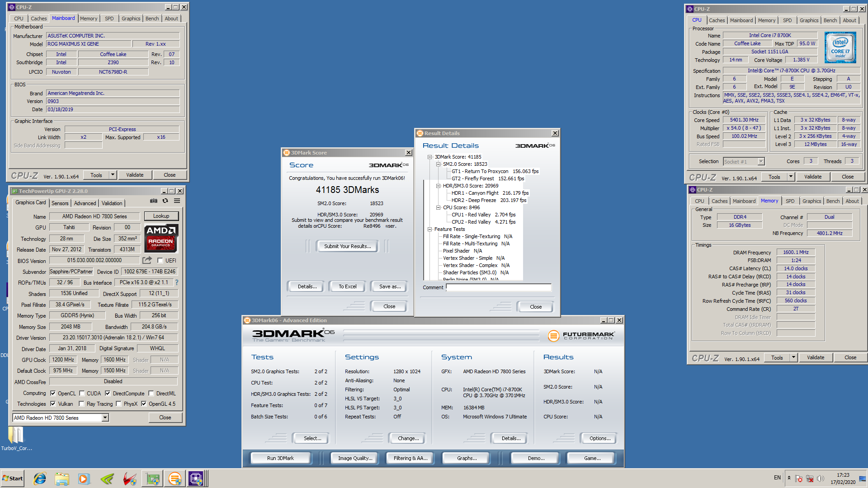Open the Caches tab in the CPU tab CPU-Z window
The width and height of the screenshot is (868, 488).
tap(717, 20)
